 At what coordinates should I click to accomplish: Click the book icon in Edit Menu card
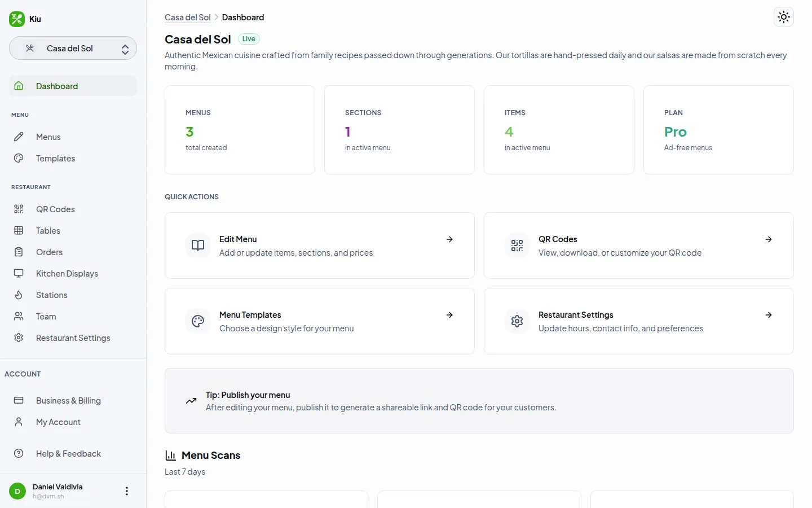[x=198, y=246]
